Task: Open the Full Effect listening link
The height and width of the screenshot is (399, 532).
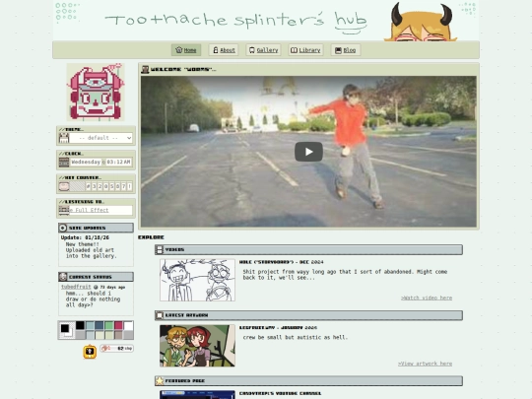Action: (89, 210)
